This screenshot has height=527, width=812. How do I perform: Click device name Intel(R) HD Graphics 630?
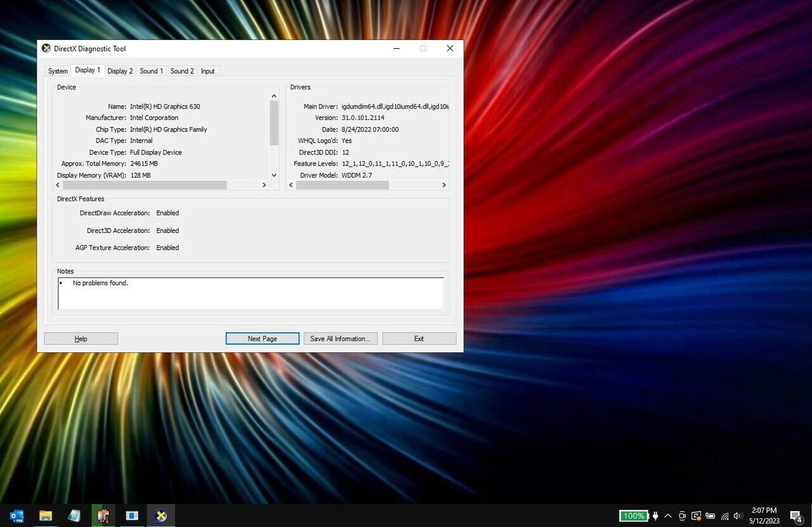165,107
